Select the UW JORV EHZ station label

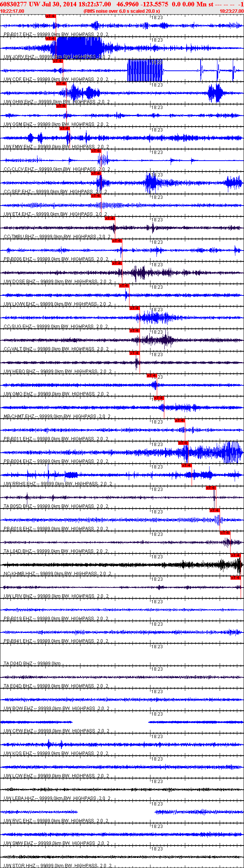tap(19, 57)
